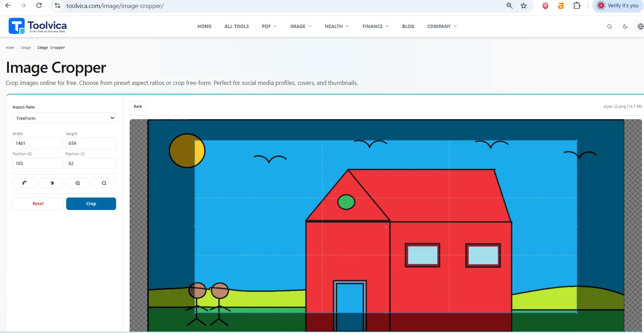The width and height of the screenshot is (644, 333).
Task: Go back in the browser
Action: [x=8, y=6]
